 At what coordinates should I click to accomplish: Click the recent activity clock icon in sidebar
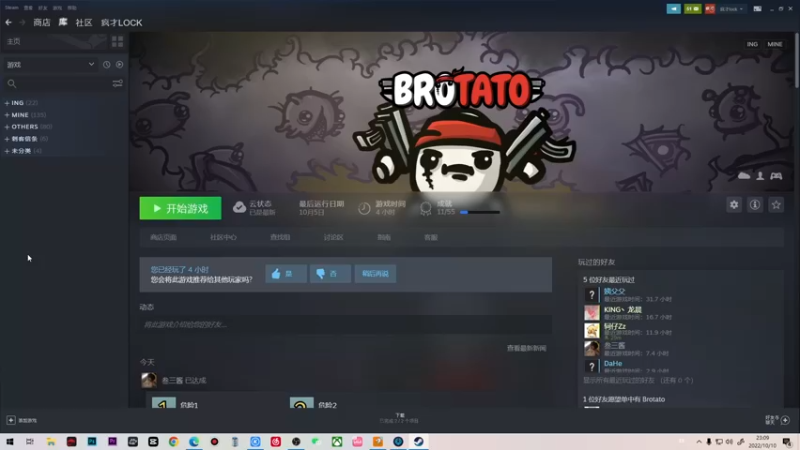coord(106,65)
